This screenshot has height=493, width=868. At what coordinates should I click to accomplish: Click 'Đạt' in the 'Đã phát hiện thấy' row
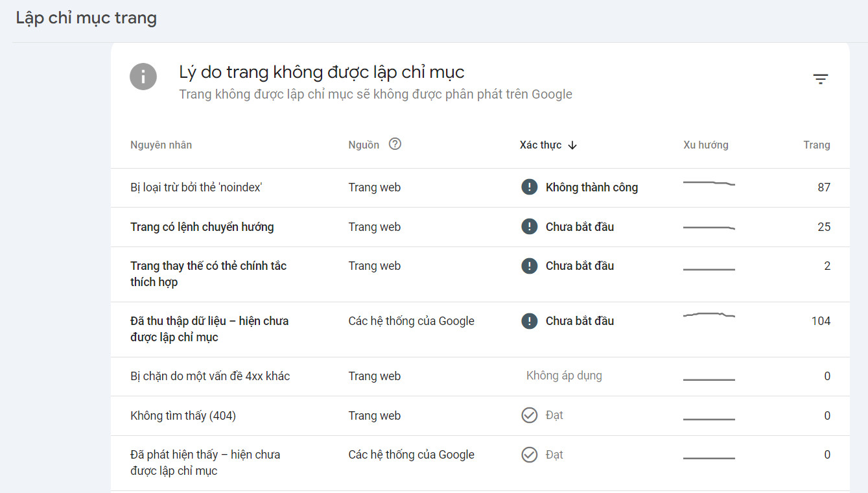tap(554, 455)
